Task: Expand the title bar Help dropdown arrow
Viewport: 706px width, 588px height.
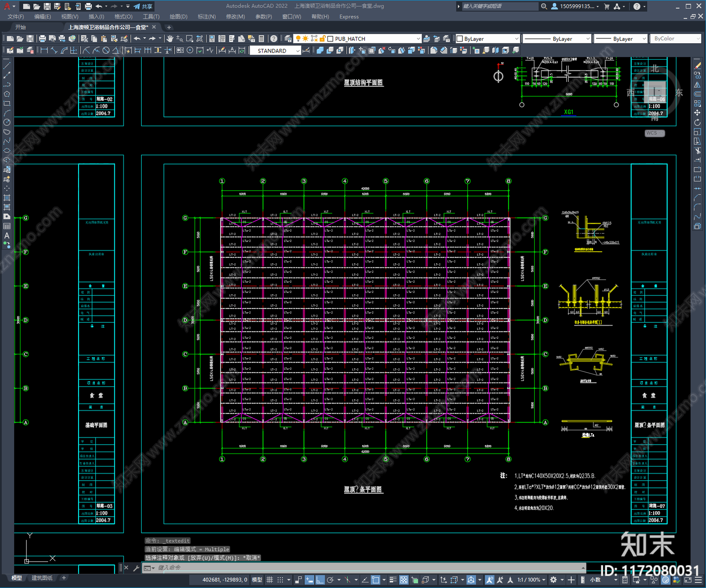Action: pos(645,6)
